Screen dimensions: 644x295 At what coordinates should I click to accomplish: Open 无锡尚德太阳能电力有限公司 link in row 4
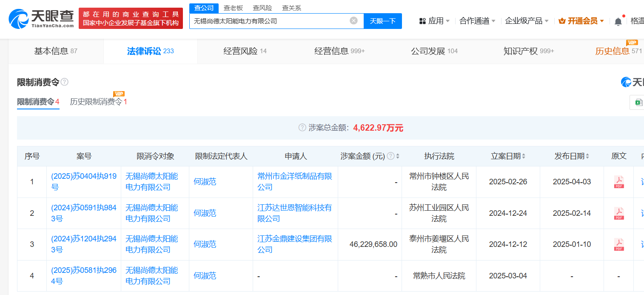click(152, 276)
